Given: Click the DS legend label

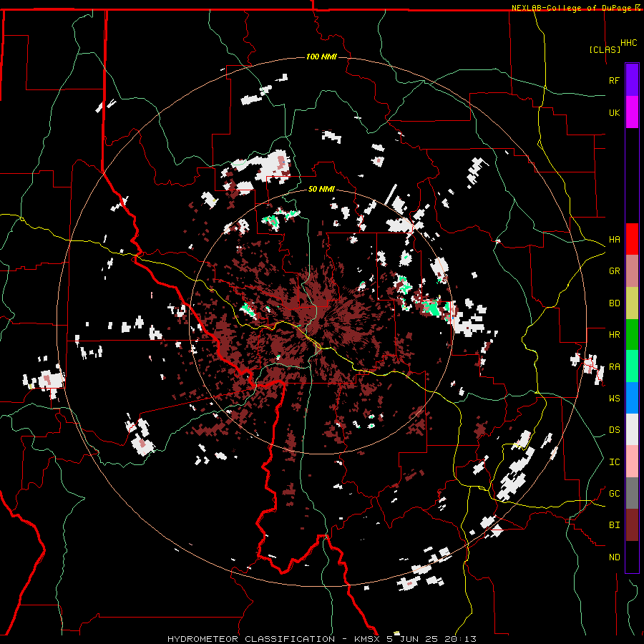Looking at the screenshot, I should pos(614,430).
